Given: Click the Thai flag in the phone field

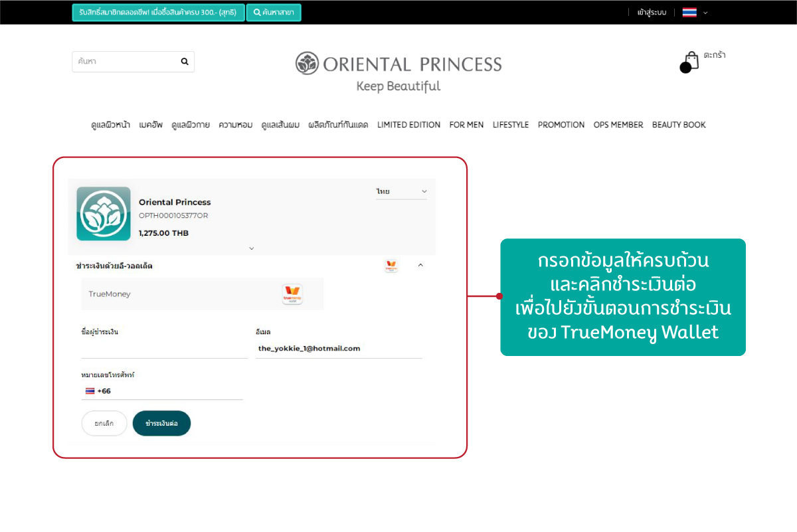Looking at the screenshot, I should pos(90,391).
